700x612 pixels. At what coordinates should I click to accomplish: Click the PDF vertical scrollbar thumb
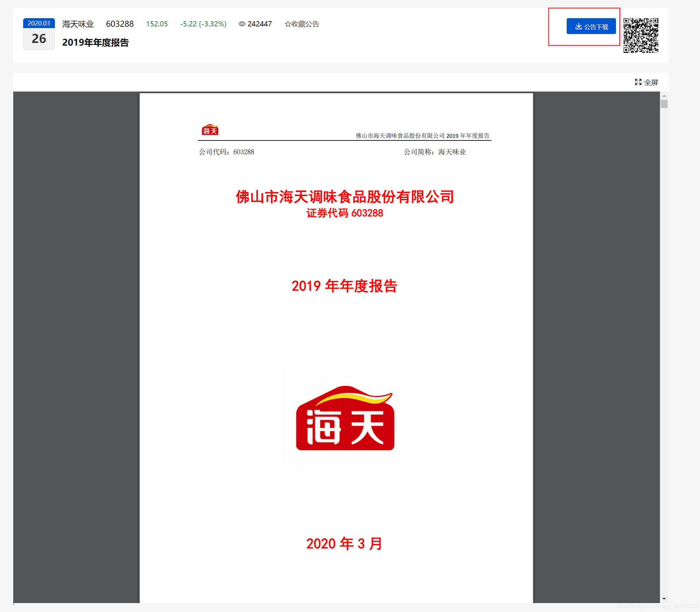[x=664, y=104]
